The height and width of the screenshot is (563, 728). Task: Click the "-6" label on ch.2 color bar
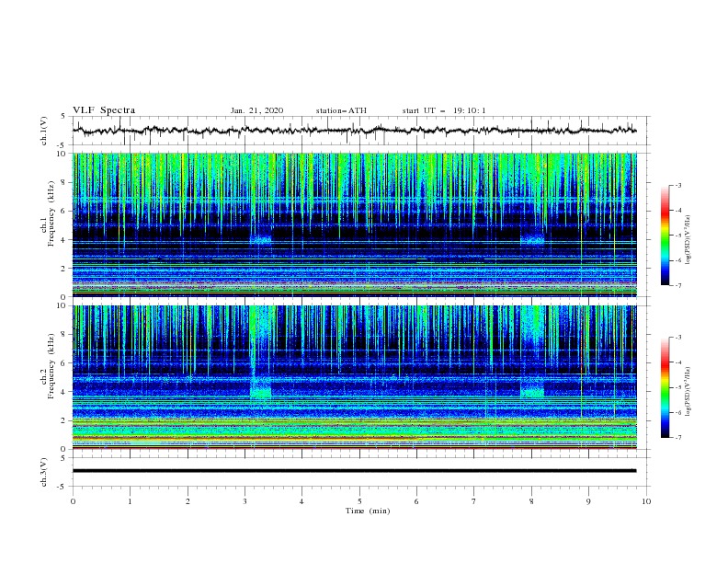tap(677, 412)
